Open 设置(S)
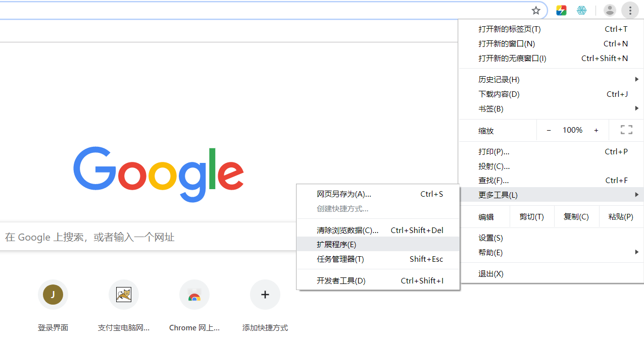This screenshot has height=345, width=644. pyautogui.click(x=551, y=238)
